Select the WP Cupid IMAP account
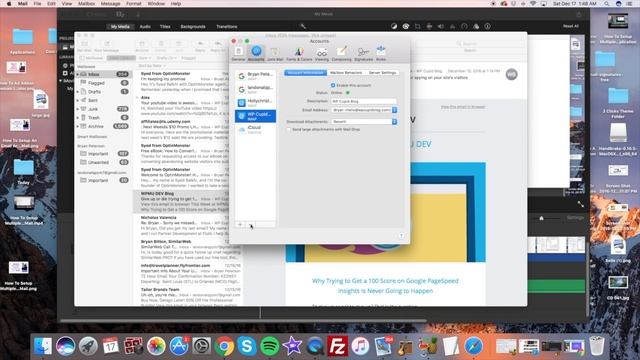 [255, 116]
